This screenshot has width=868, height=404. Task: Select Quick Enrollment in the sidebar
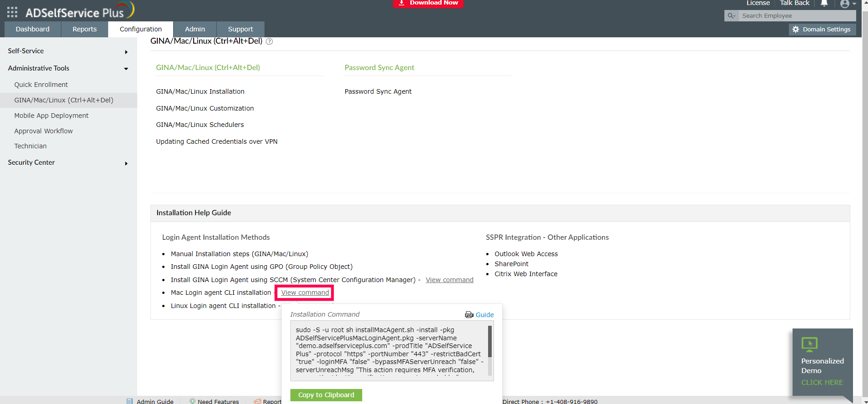point(41,85)
